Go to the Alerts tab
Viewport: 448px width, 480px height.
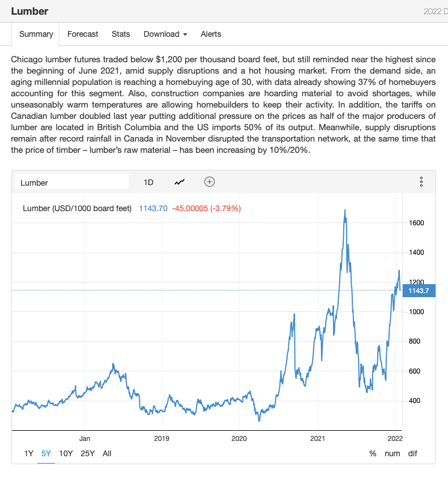click(211, 34)
